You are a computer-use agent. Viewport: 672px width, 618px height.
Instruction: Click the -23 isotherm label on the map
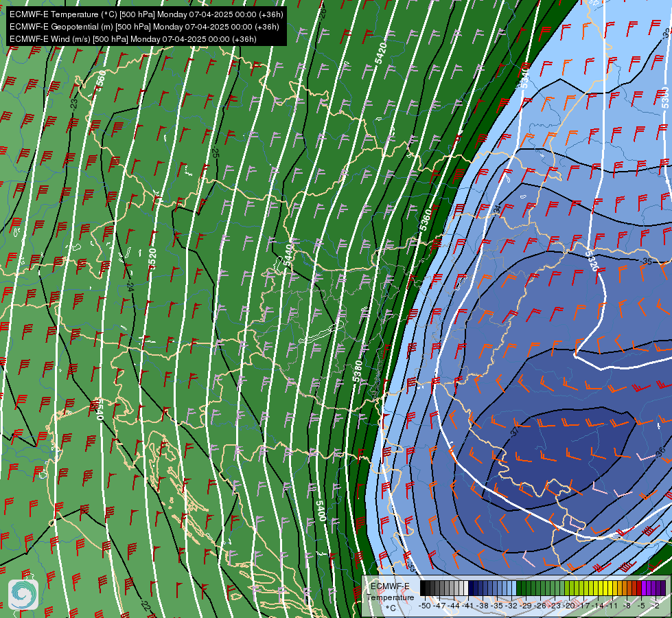73,104
